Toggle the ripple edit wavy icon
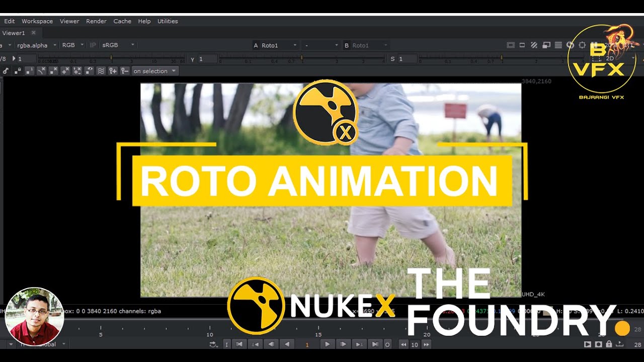The width and height of the screenshot is (644, 362). 101,71
